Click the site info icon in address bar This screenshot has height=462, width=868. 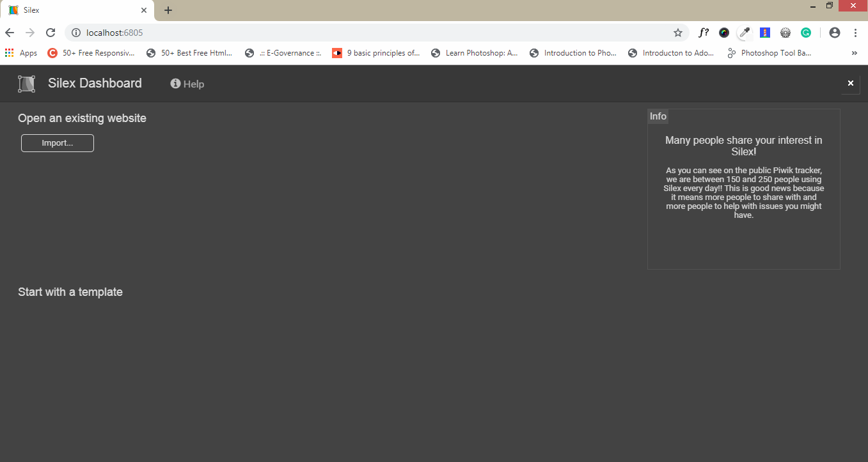coord(75,33)
